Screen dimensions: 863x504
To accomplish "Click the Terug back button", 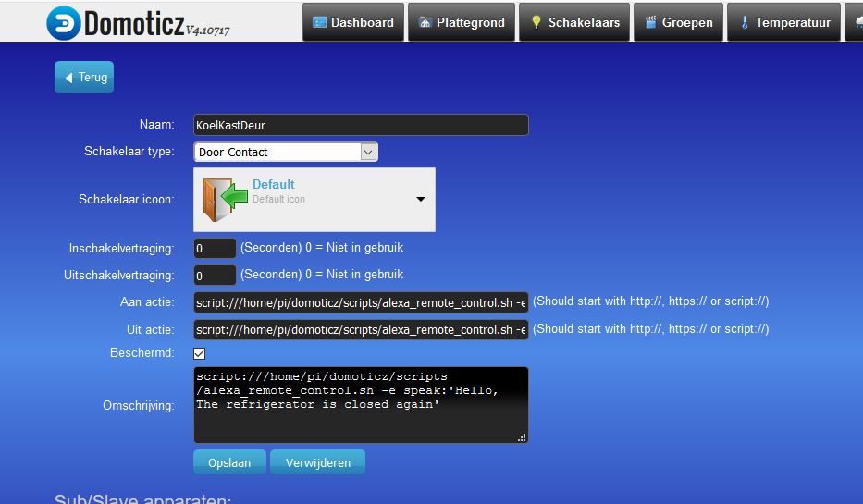I will coord(84,77).
